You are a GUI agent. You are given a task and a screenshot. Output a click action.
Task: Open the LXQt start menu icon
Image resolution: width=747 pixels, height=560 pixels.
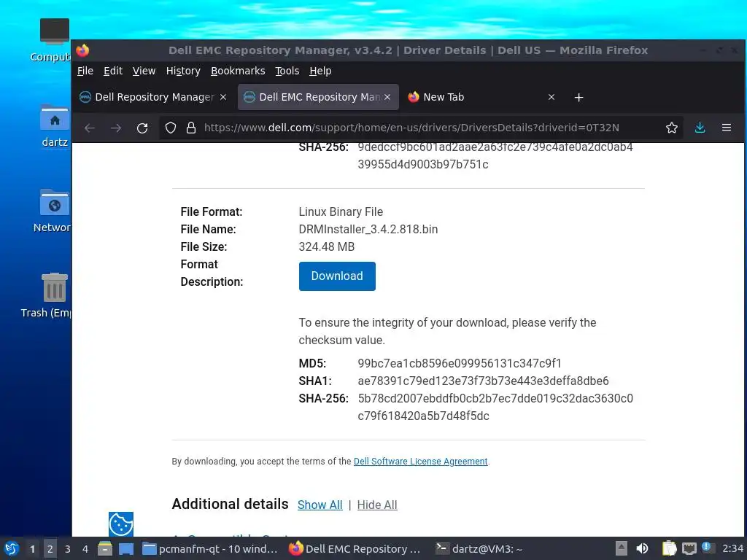(11, 548)
